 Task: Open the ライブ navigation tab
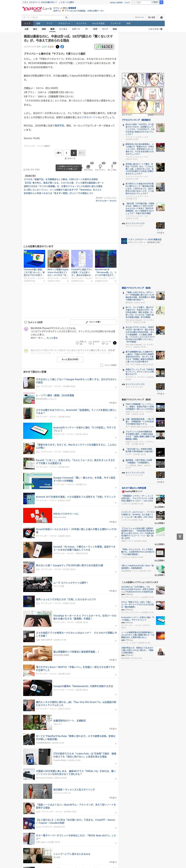[x=49, y=24]
